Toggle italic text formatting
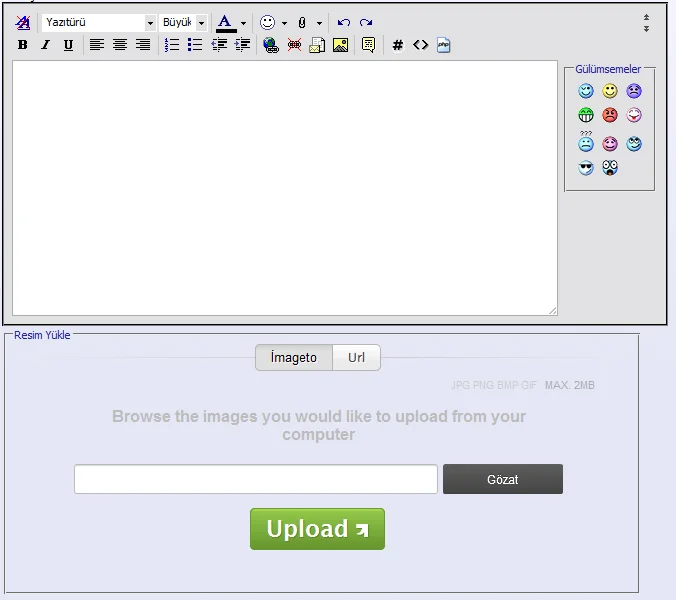This screenshot has height=600, width=676. [x=45, y=45]
